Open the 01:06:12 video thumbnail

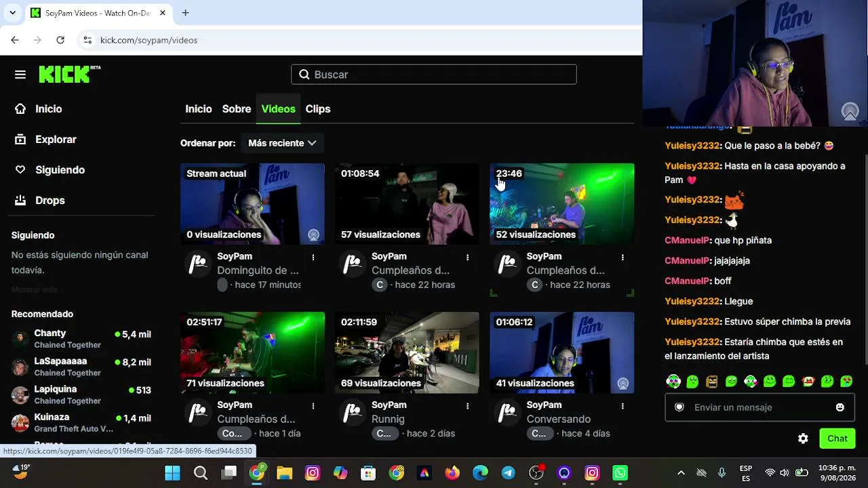coord(562,352)
